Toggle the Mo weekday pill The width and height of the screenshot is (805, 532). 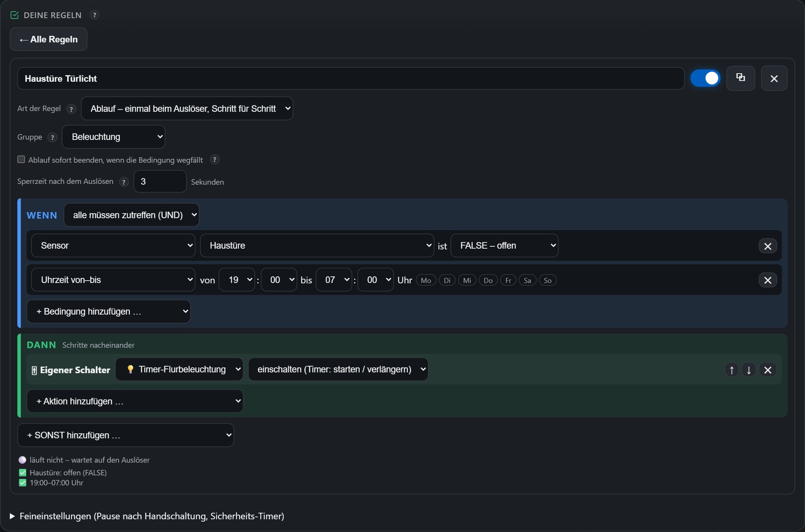click(x=426, y=280)
